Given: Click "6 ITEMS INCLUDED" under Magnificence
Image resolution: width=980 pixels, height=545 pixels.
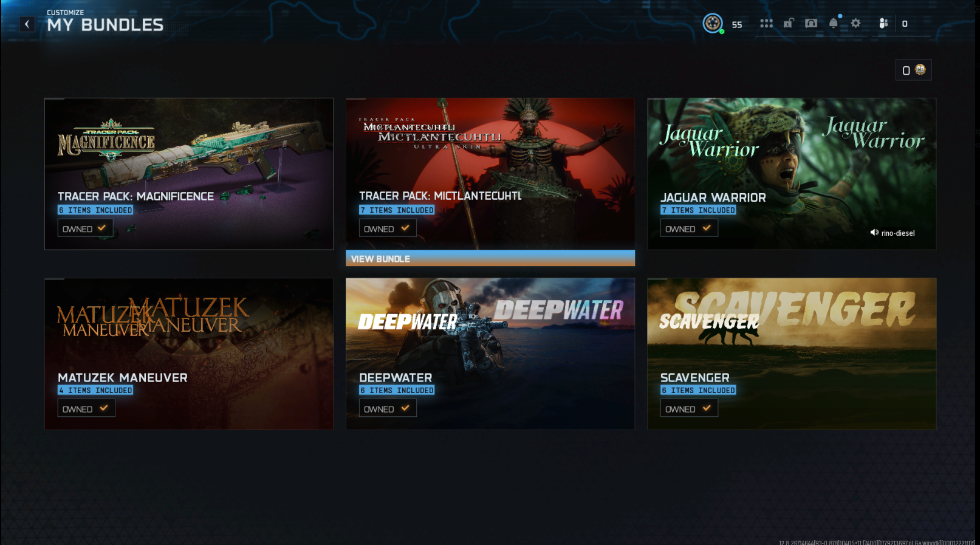Looking at the screenshot, I should click(x=95, y=210).
